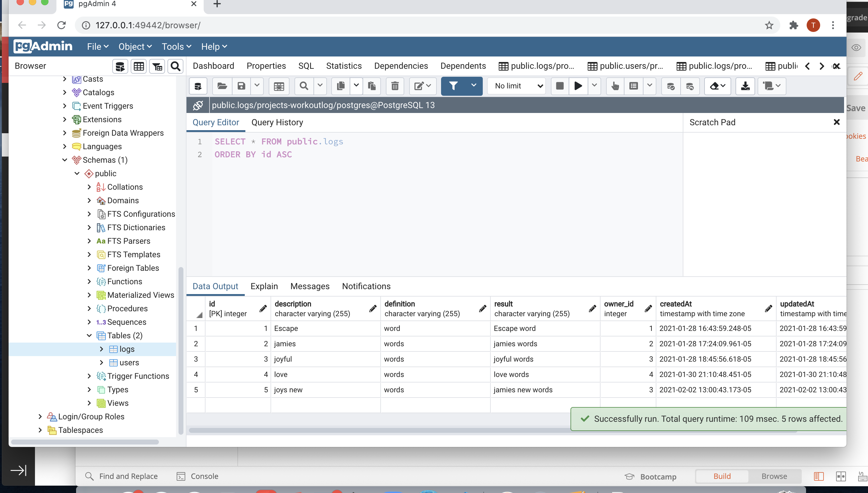Expand the users table in the tree
Viewport: 868px width, 493px height.
pyautogui.click(x=102, y=362)
